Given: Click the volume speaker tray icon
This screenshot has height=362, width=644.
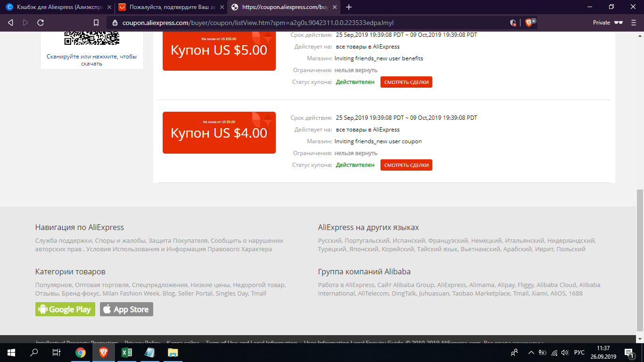Looking at the screenshot, I should pyautogui.click(x=565, y=353).
